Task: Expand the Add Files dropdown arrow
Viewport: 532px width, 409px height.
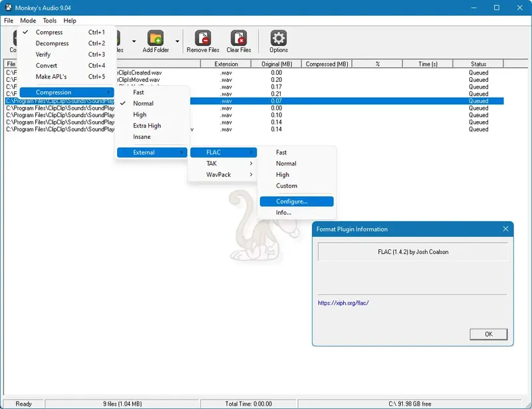Action: click(x=134, y=41)
